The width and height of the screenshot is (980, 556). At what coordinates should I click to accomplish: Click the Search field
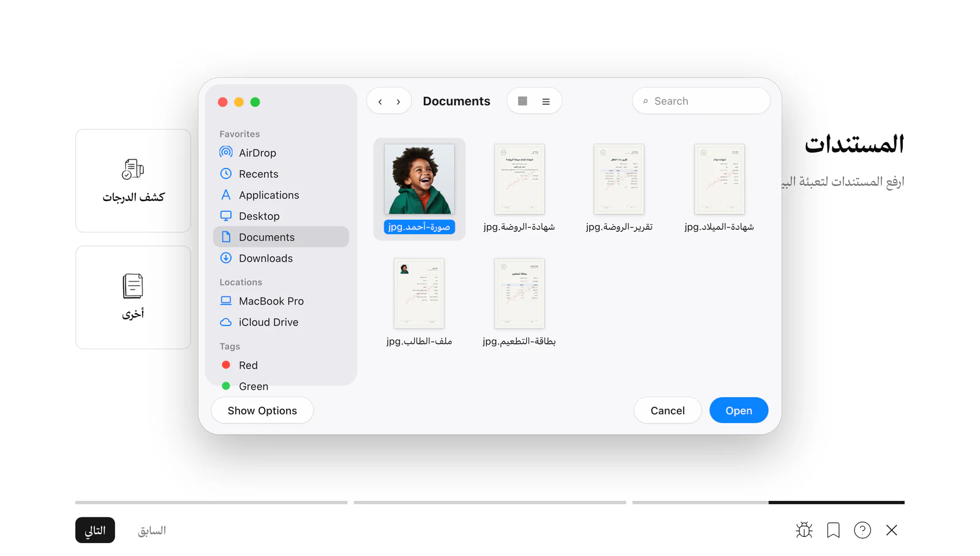click(x=701, y=101)
